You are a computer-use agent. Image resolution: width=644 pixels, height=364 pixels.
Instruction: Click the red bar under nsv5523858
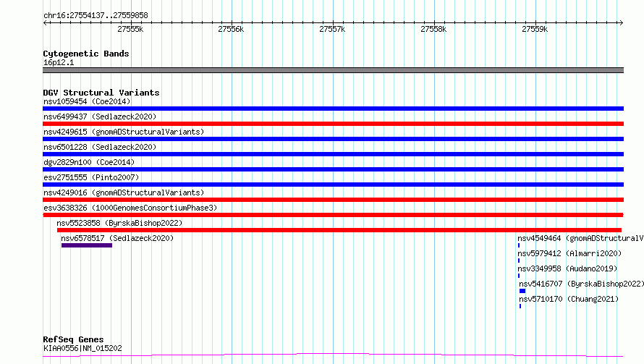click(339, 230)
